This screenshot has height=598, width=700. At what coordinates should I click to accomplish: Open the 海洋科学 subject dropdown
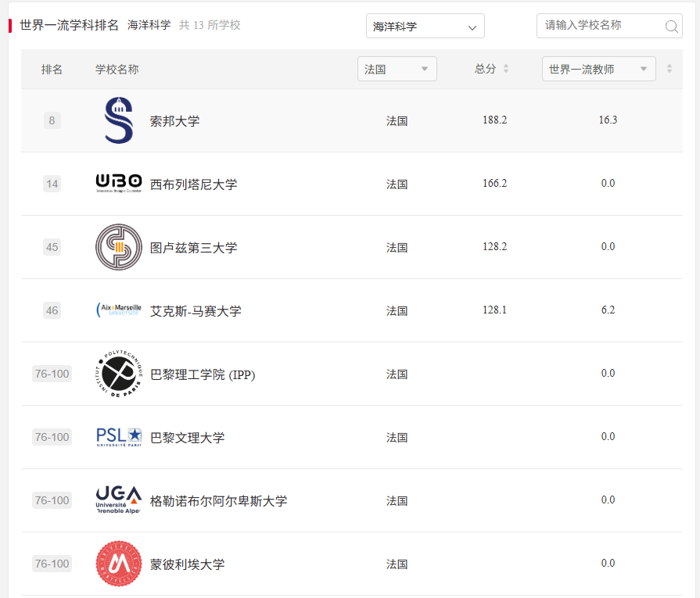[x=425, y=26]
